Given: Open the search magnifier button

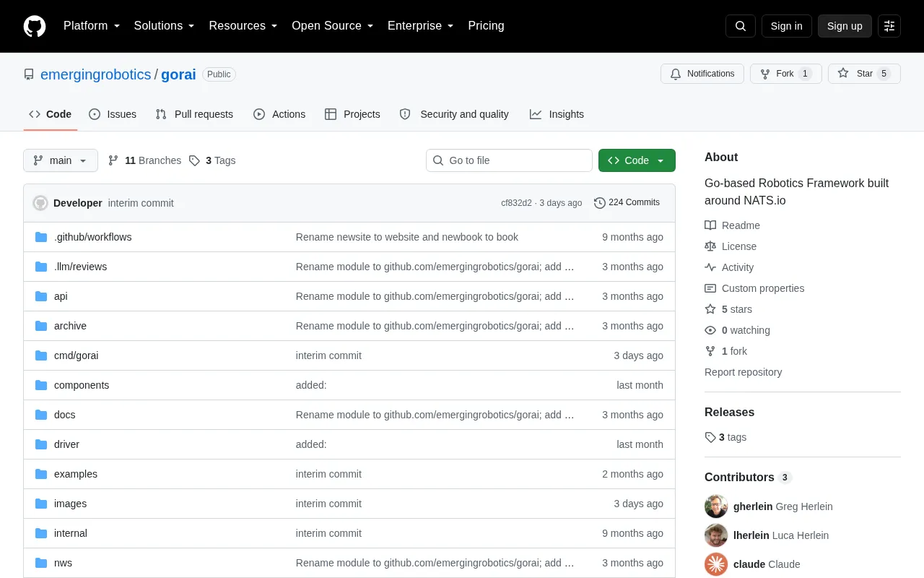Looking at the screenshot, I should [x=741, y=26].
